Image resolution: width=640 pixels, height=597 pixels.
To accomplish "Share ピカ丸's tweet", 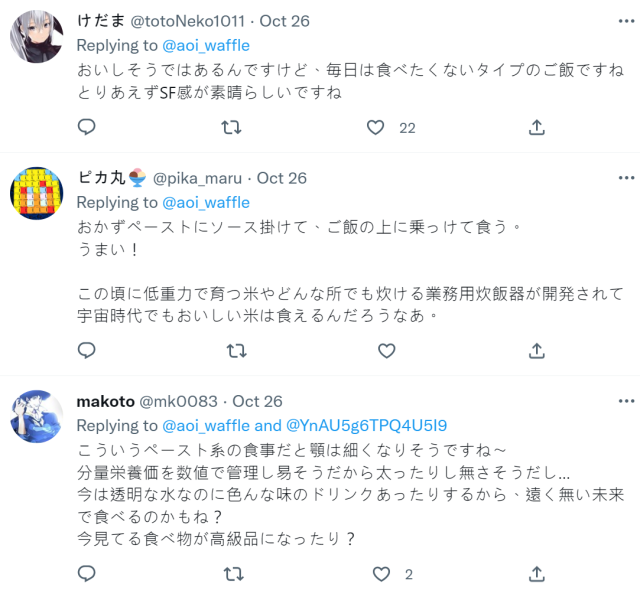I will click(537, 350).
